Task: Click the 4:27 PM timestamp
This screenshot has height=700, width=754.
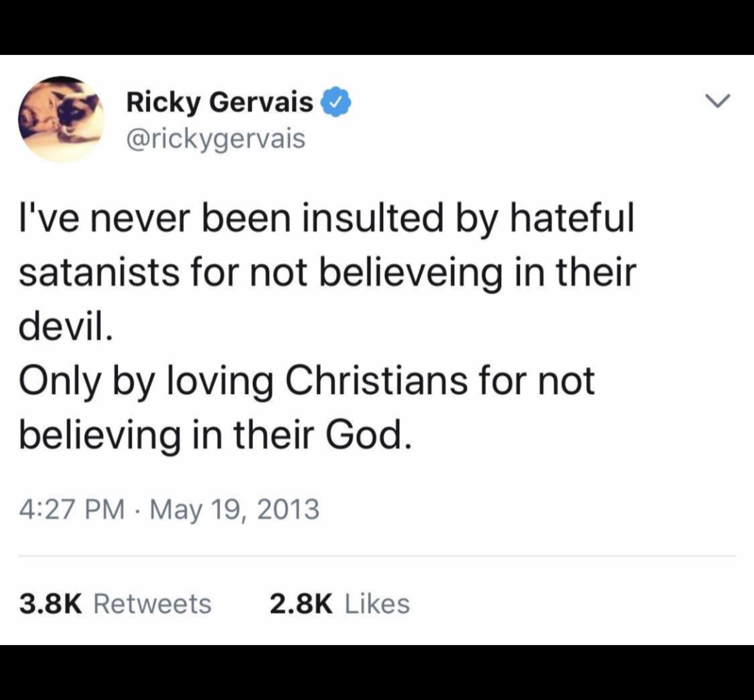Action: click(72, 509)
